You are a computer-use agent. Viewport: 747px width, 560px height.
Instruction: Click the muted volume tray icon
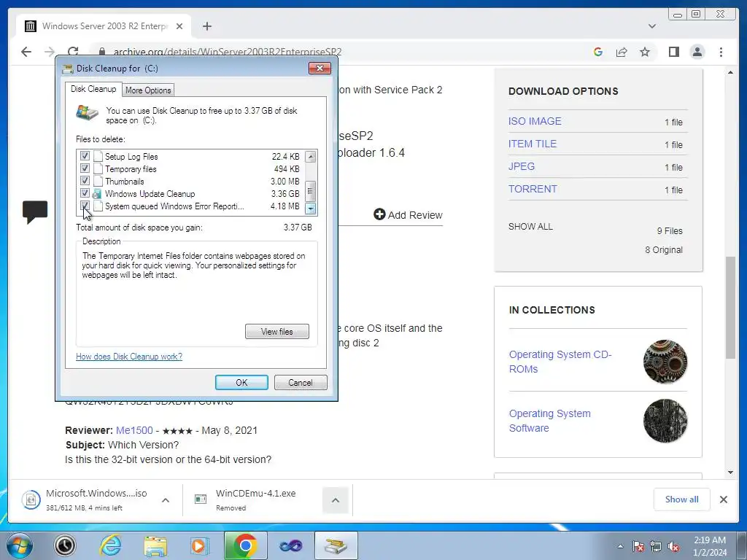[673, 547]
